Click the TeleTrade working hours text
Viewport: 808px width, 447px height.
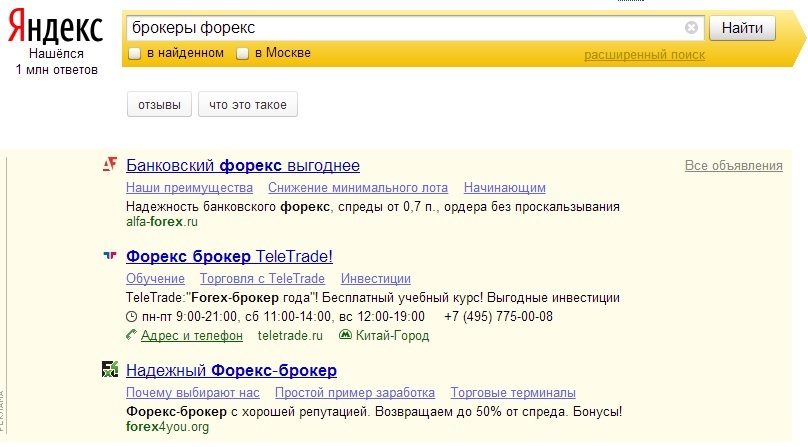coord(283,317)
